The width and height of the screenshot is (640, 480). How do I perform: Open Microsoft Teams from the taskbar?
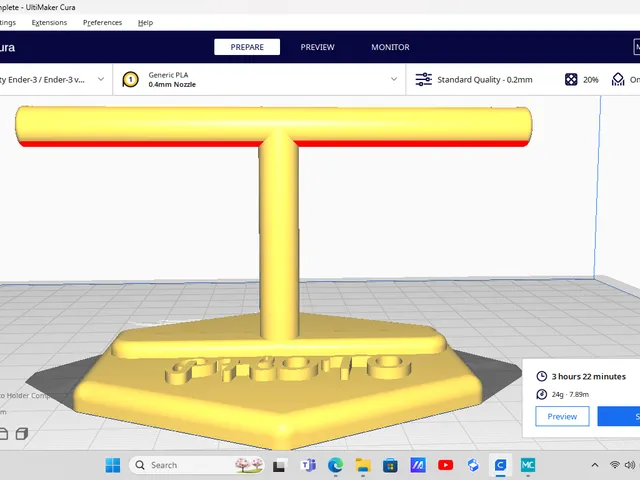[x=308, y=465]
